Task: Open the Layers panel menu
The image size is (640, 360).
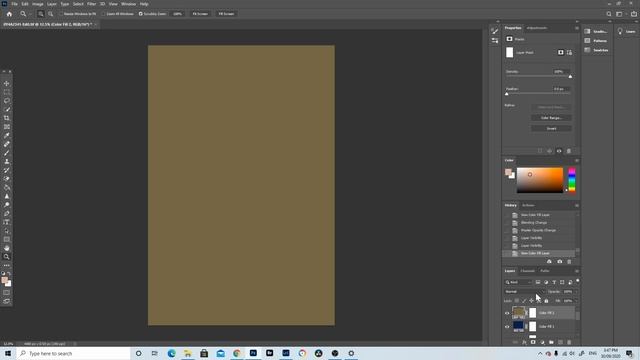Action: pos(577,271)
